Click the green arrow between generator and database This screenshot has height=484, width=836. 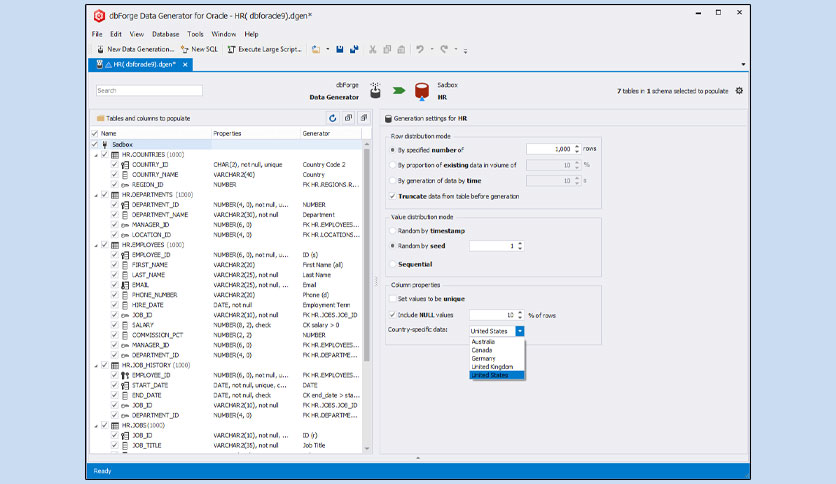point(399,91)
